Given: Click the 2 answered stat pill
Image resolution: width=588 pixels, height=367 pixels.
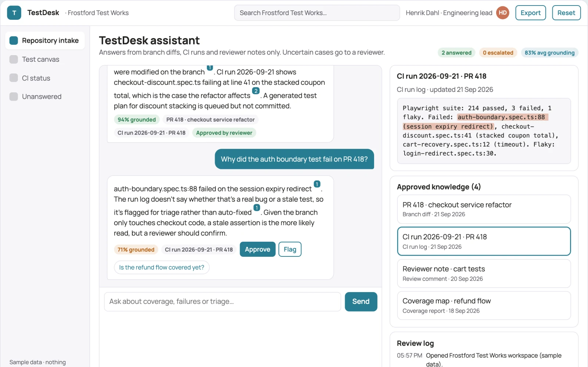Looking at the screenshot, I should coord(456,53).
